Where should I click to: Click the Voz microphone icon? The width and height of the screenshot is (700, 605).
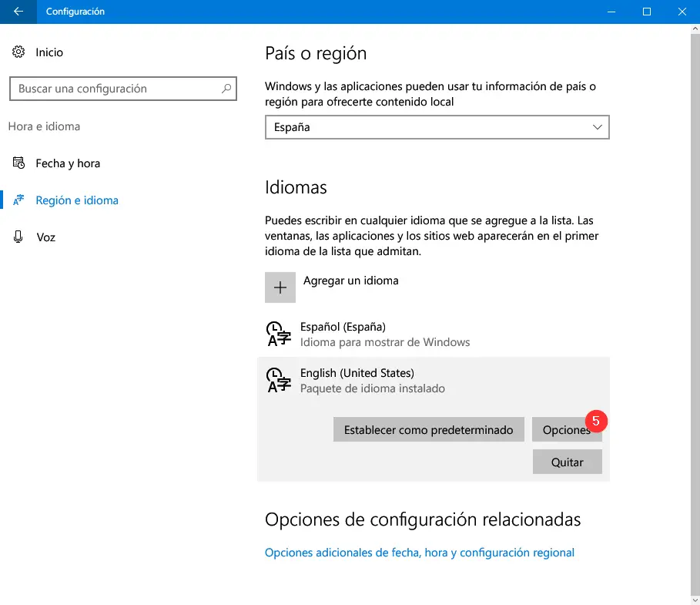click(x=18, y=237)
